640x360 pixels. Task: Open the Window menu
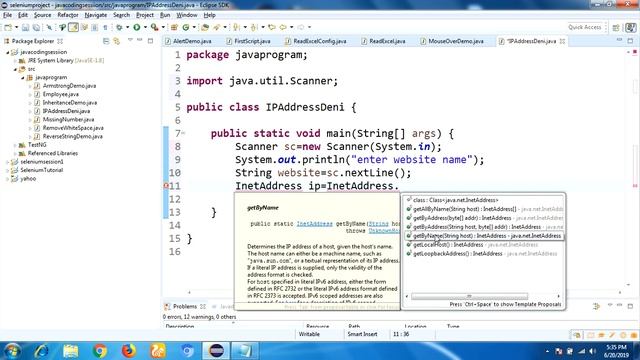[187, 15]
